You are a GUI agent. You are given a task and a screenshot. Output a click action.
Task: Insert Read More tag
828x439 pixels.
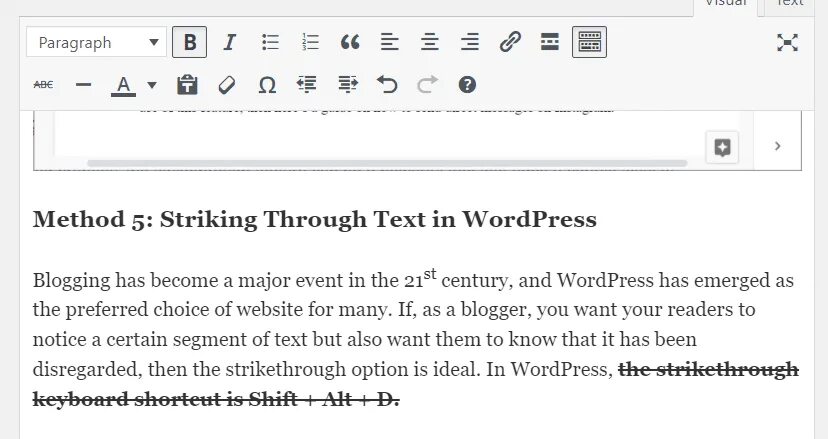point(550,42)
